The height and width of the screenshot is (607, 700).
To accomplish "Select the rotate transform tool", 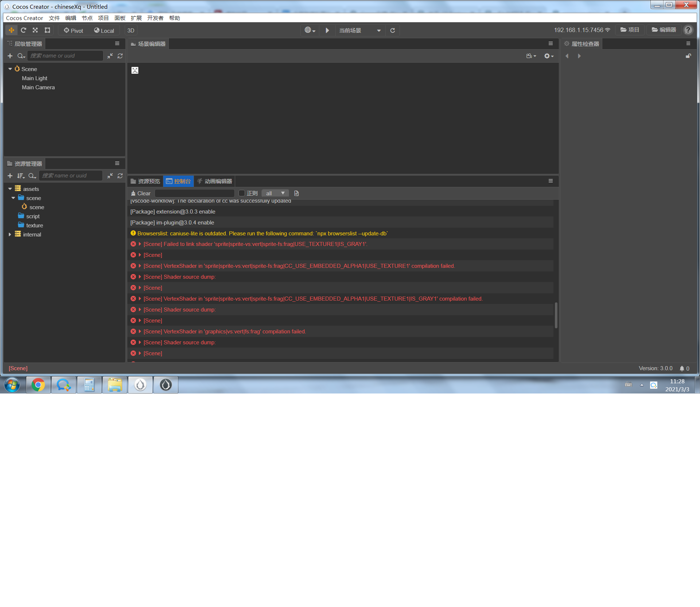I will 23,30.
